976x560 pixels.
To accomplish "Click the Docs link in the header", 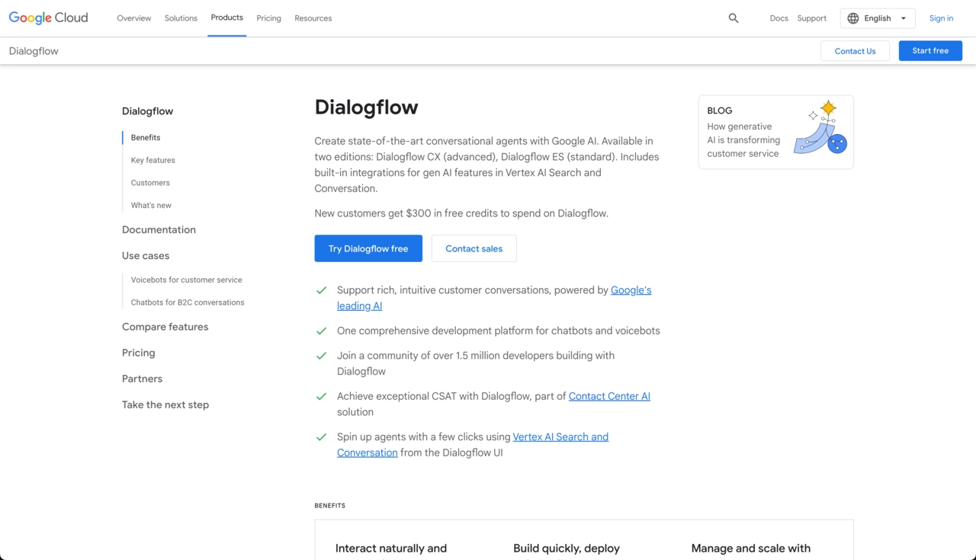I will pos(779,18).
